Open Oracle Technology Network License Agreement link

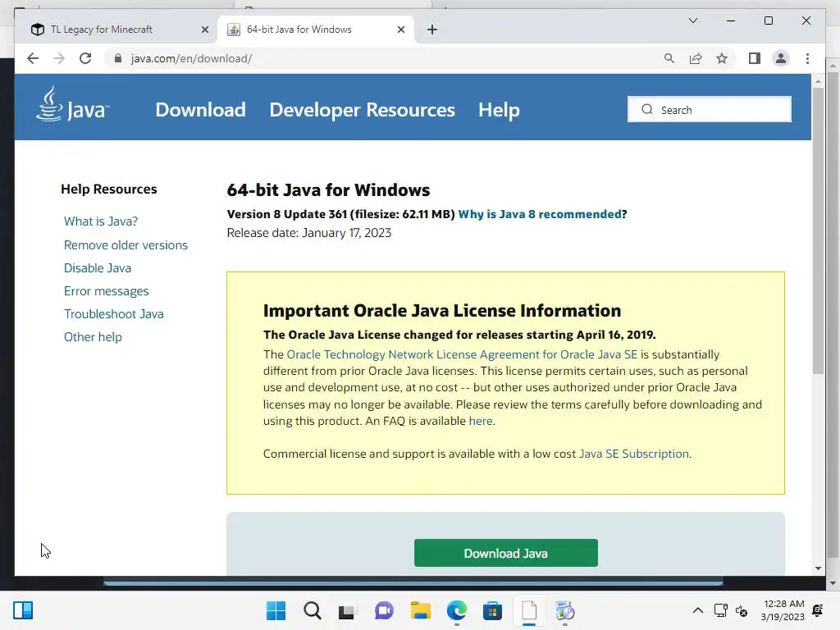pyautogui.click(x=462, y=354)
